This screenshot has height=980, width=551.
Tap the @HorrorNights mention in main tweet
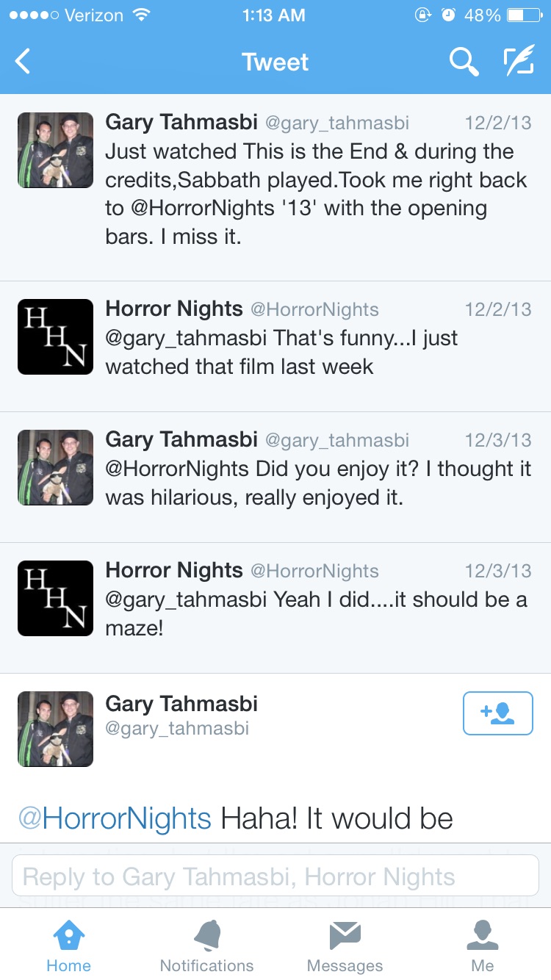pos(115,818)
